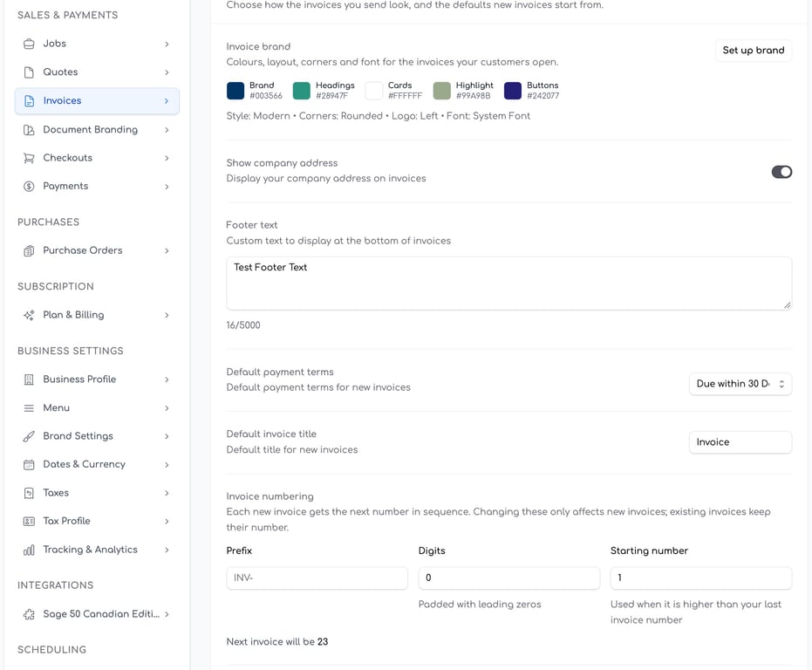Click the Jobs briefcase icon
This screenshot has width=812, height=670.
[x=29, y=44]
